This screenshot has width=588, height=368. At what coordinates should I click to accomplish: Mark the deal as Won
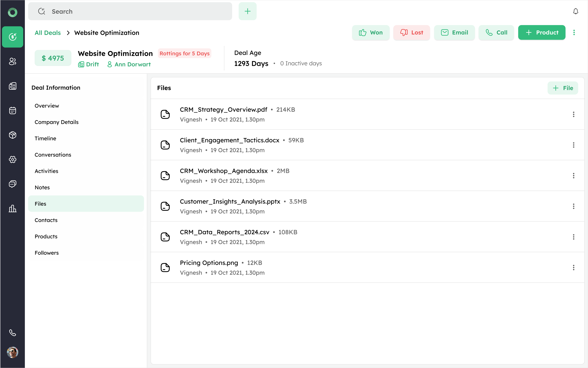371,33
